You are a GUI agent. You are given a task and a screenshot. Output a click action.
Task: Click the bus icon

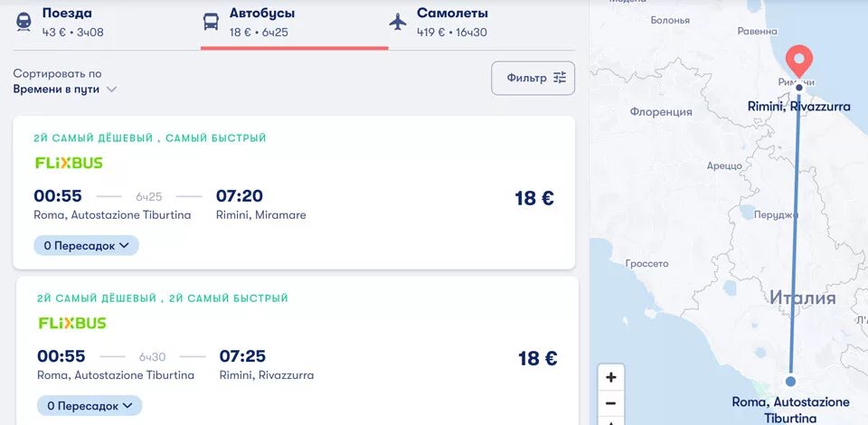point(211,22)
